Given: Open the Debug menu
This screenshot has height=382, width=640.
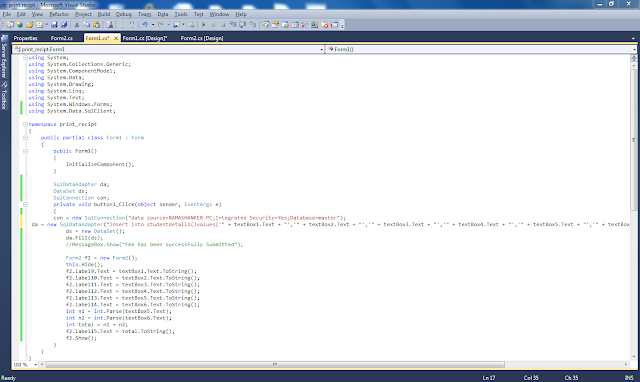Looking at the screenshot, I should (x=124, y=14).
